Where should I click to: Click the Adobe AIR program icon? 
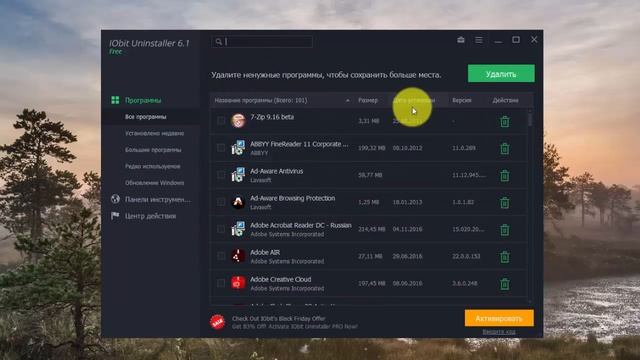[x=238, y=256]
